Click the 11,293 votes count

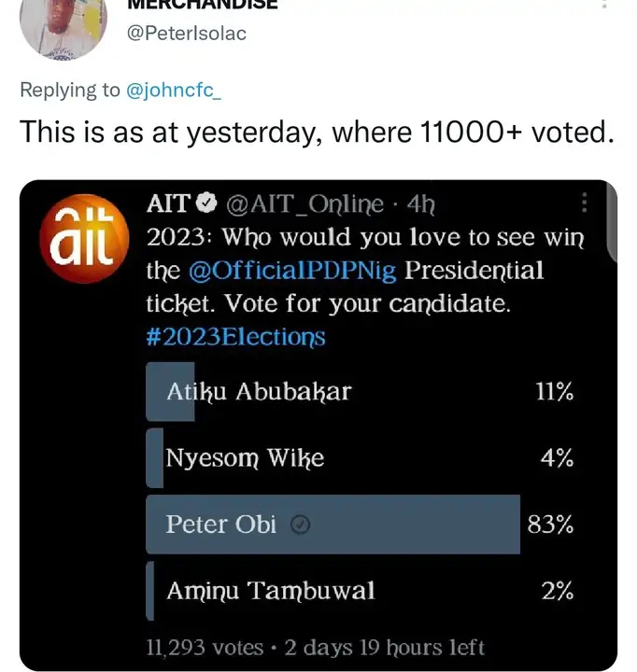[205, 646]
